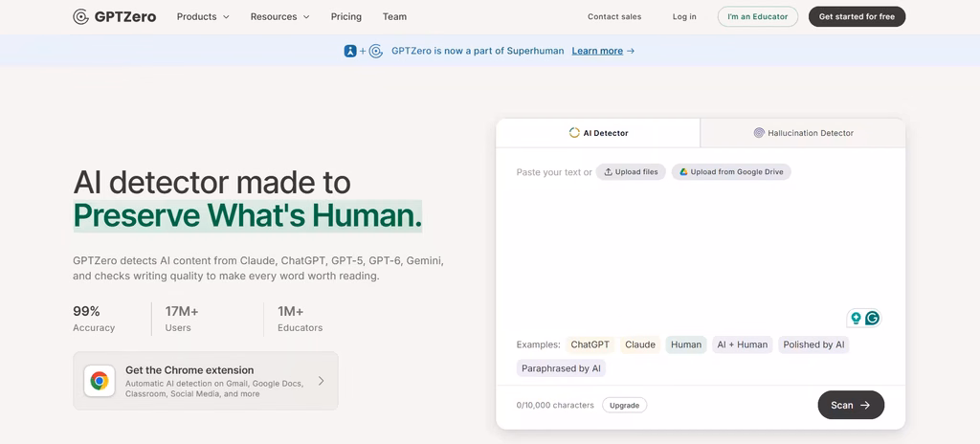This screenshot has height=444, width=980.
Task: Click the I'm an Educator button
Action: 758,17
